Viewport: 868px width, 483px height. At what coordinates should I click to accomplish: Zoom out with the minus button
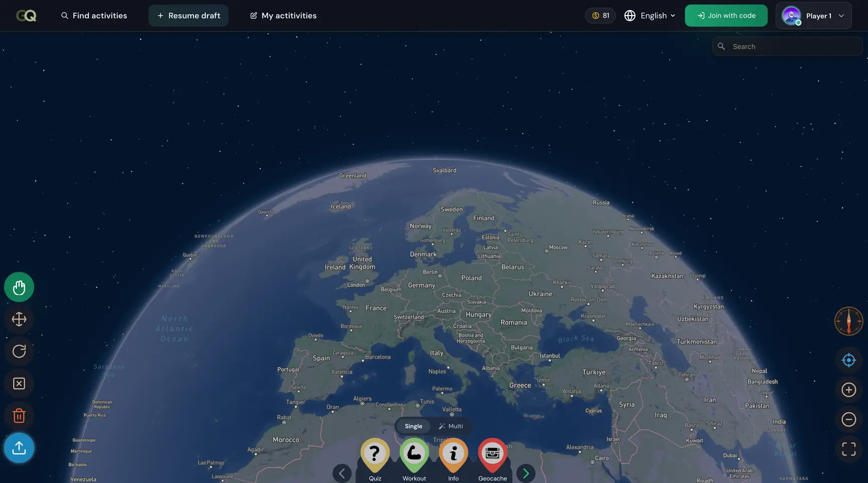click(x=848, y=419)
